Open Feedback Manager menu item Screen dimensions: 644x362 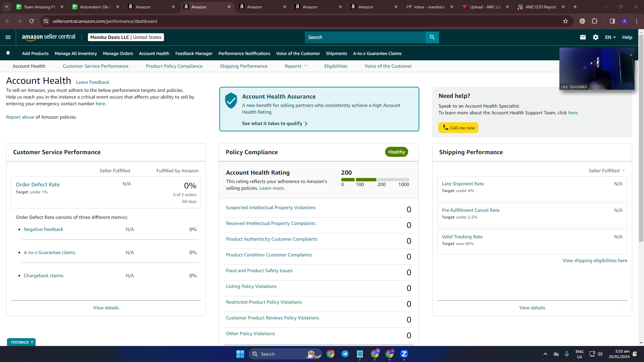coord(194,53)
